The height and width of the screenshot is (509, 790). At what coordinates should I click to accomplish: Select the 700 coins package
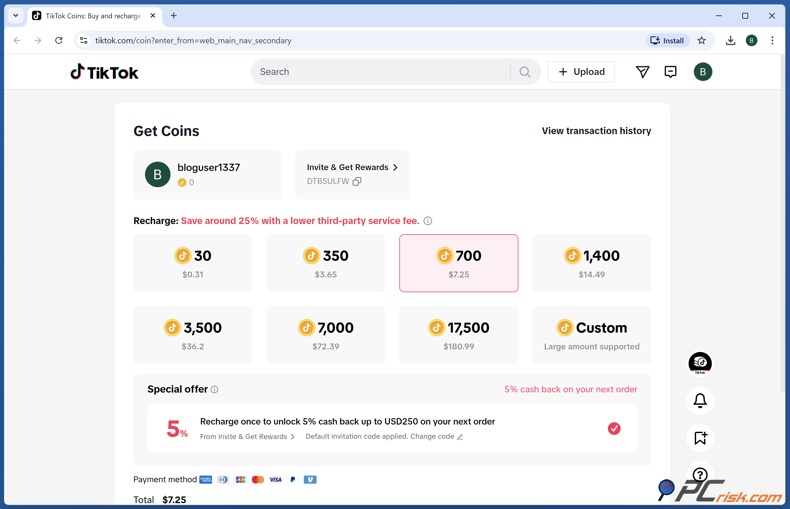click(458, 263)
